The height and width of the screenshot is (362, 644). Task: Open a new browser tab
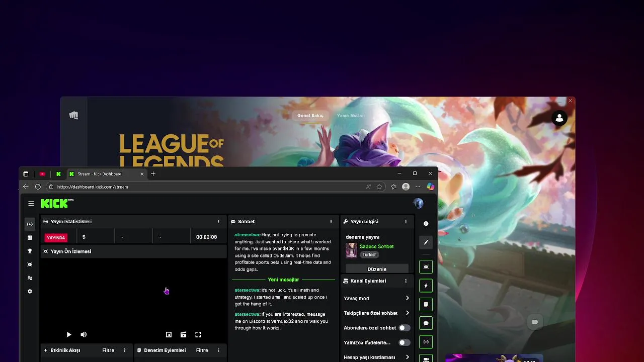[153, 174]
